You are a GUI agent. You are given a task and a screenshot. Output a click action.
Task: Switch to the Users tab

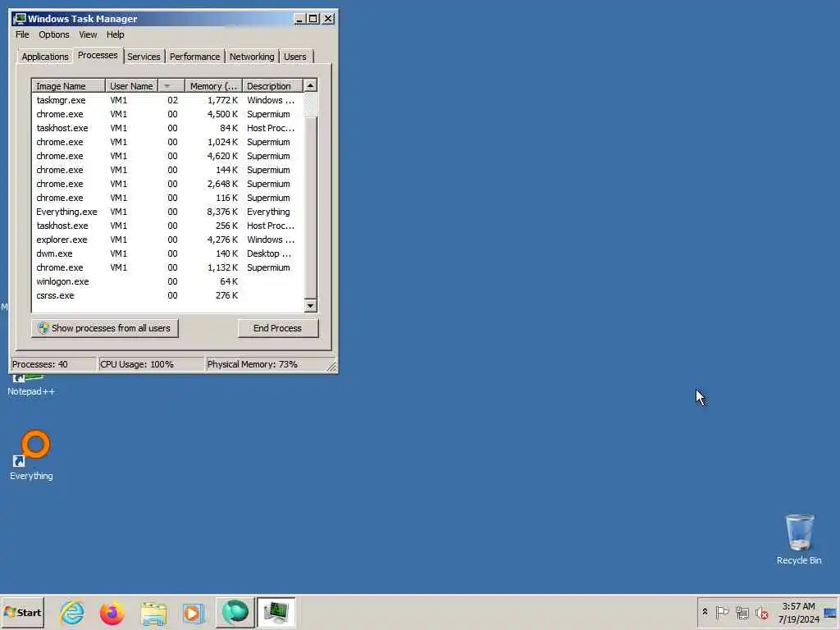pos(295,57)
